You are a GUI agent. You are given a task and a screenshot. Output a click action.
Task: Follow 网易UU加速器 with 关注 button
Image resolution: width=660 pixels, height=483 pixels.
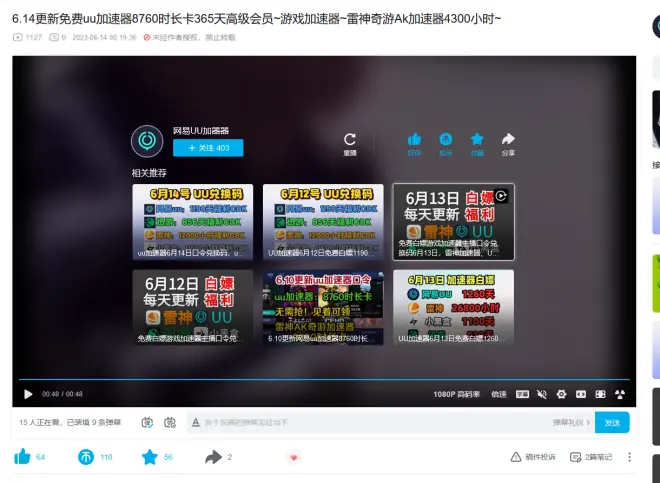[x=208, y=148]
